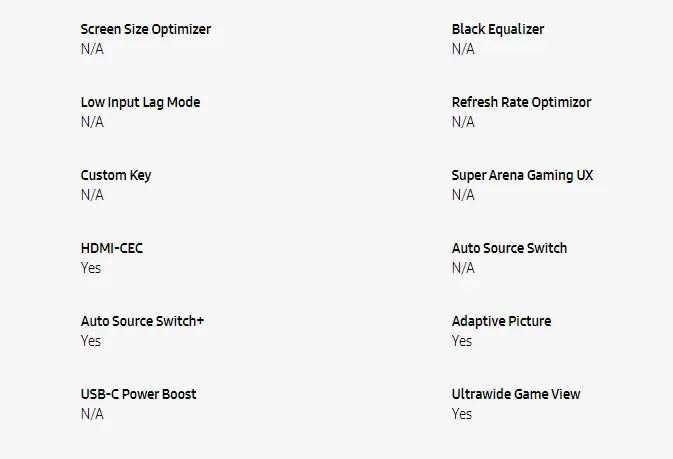The image size is (673, 459).
Task: Click the Super Arena Gaming UX label
Action: click(522, 175)
